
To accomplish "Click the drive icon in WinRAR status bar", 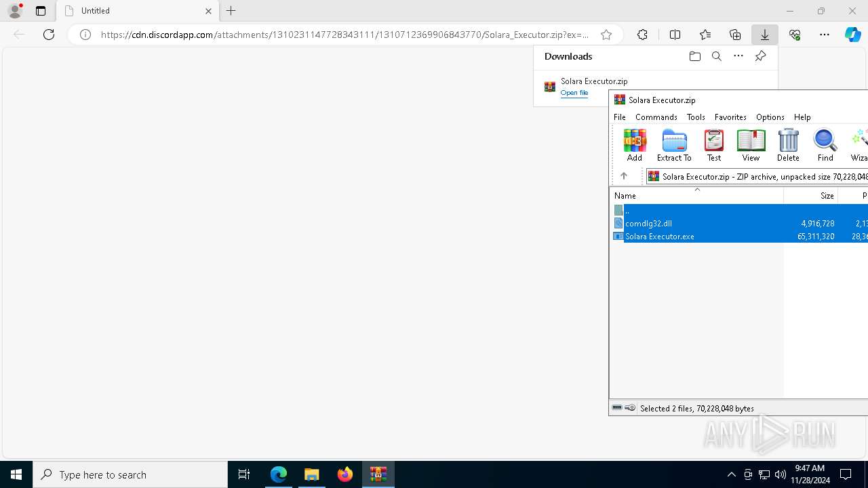I will tap(617, 408).
